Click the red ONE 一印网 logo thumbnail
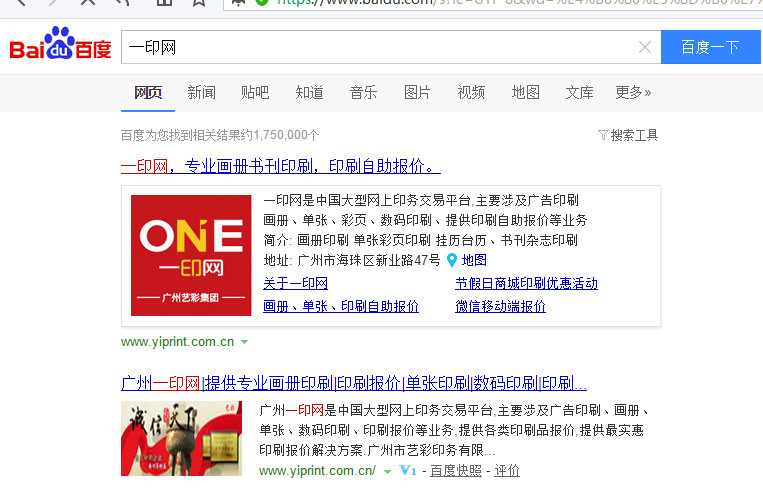The height and width of the screenshot is (492, 763). [191, 255]
